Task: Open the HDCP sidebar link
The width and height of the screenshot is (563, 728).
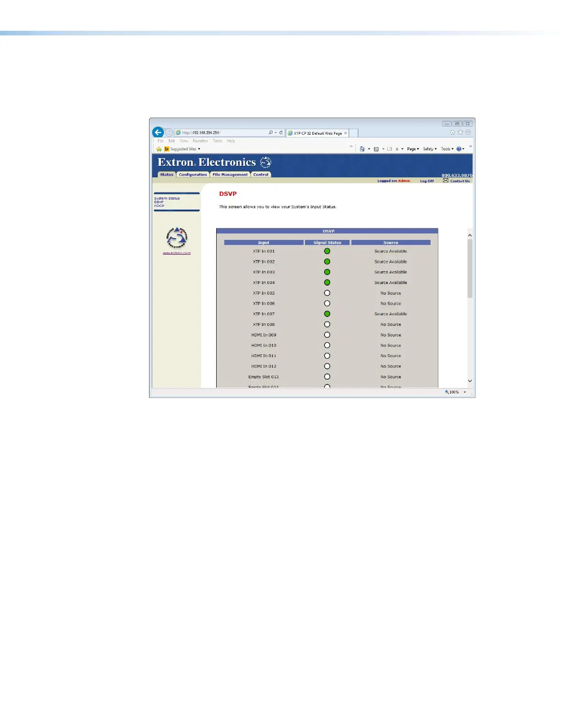Action: (x=159, y=205)
